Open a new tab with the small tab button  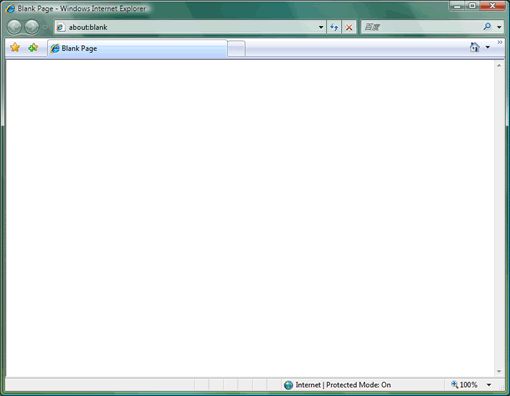pyautogui.click(x=237, y=49)
